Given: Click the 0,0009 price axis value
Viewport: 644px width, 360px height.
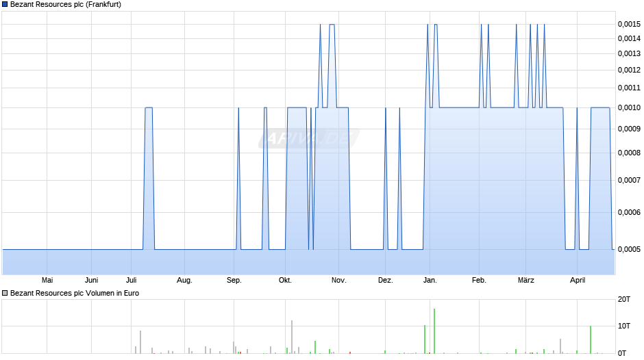Looking at the screenshot, I should (629, 129).
